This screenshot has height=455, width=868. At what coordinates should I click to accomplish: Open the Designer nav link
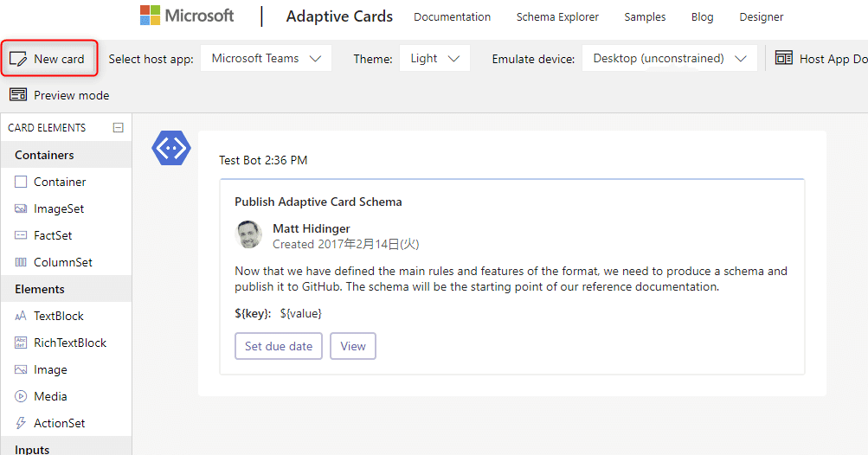point(762,17)
